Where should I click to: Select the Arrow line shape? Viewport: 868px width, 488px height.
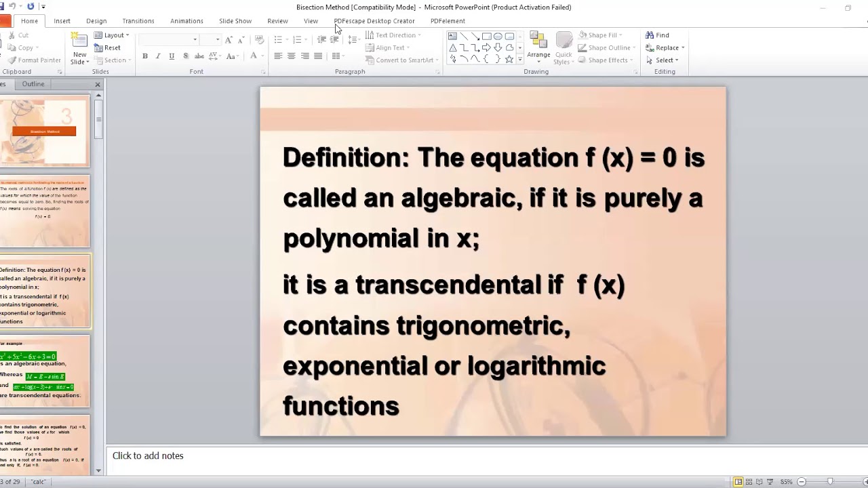click(x=475, y=37)
